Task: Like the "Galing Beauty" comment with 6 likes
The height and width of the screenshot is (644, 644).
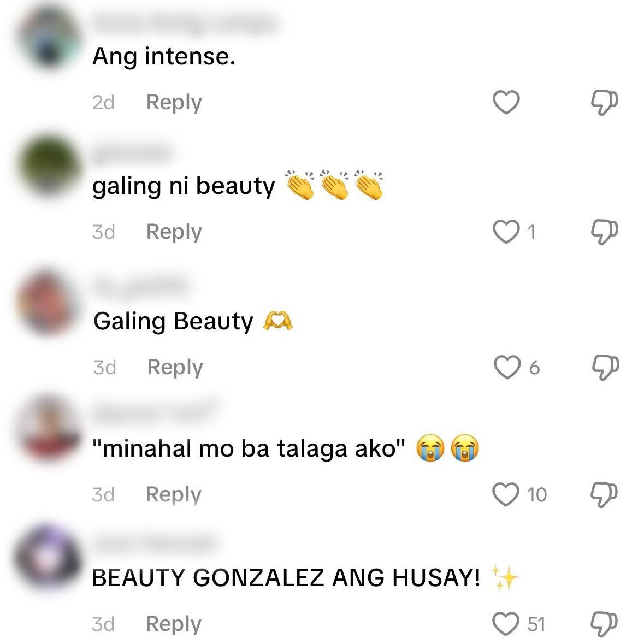Action: pos(507,367)
